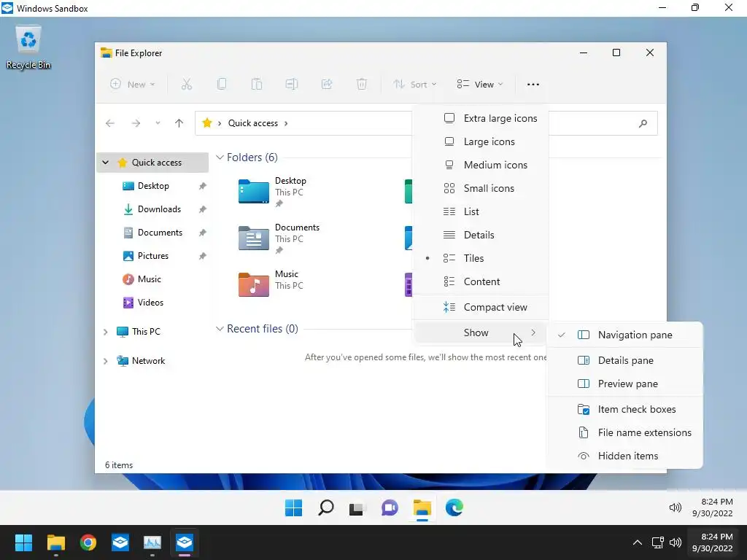
Task: Toggle Preview pane option
Action: (625, 384)
